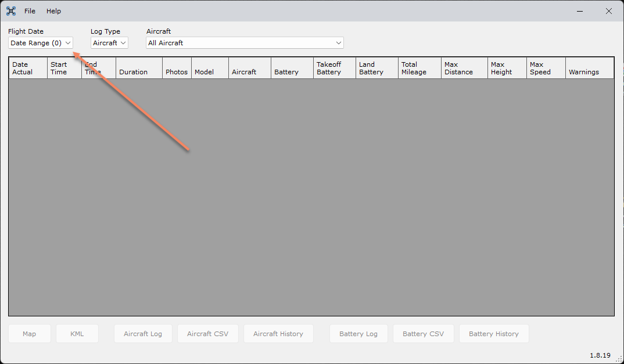Click the Duration column header
Screen dimensions: 624x364
pos(139,68)
